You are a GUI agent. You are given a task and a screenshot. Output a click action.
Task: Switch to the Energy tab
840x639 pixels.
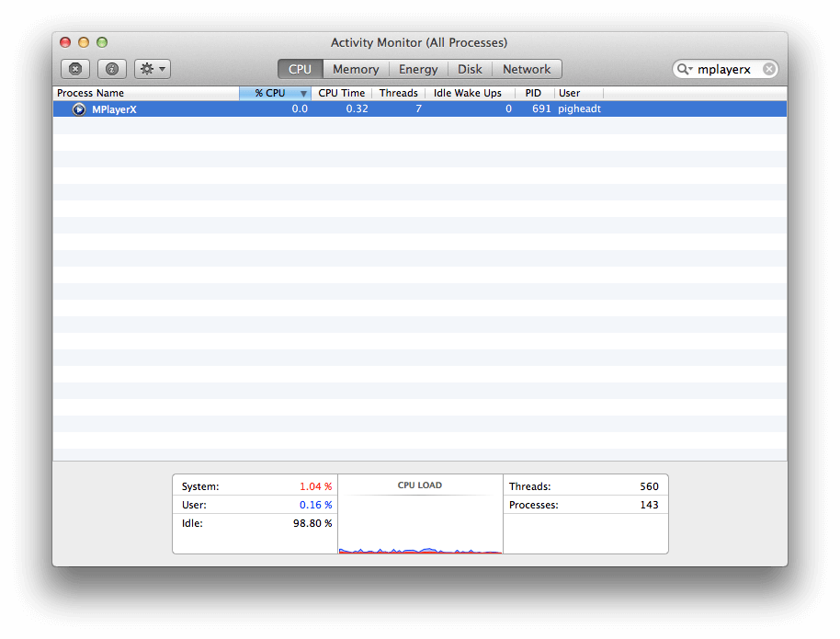[x=418, y=69]
